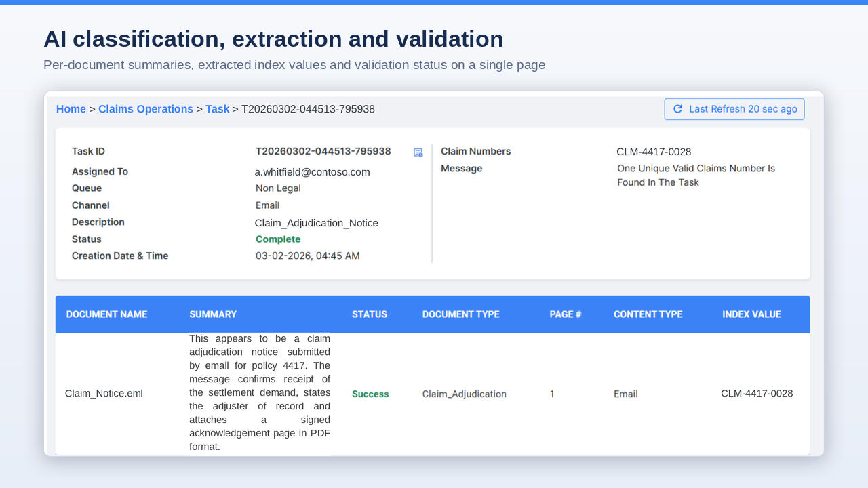The width and height of the screenshot is (868, 488).
Task: Click the Description field label
Action: click(x=98, y=222)
